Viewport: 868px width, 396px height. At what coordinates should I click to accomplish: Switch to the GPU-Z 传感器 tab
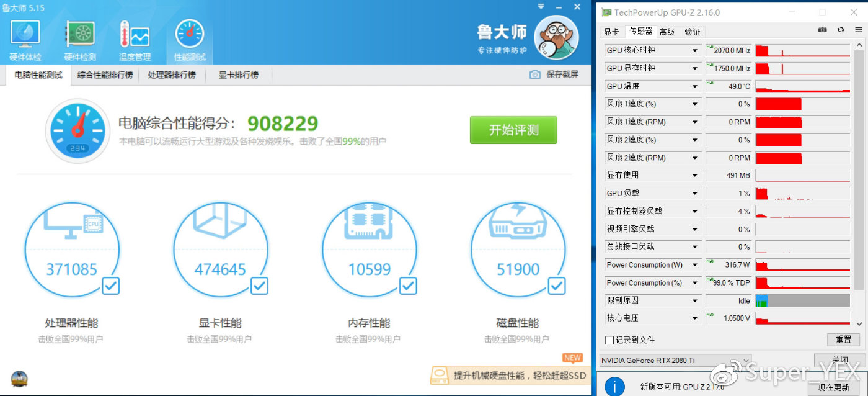(640, 31)
